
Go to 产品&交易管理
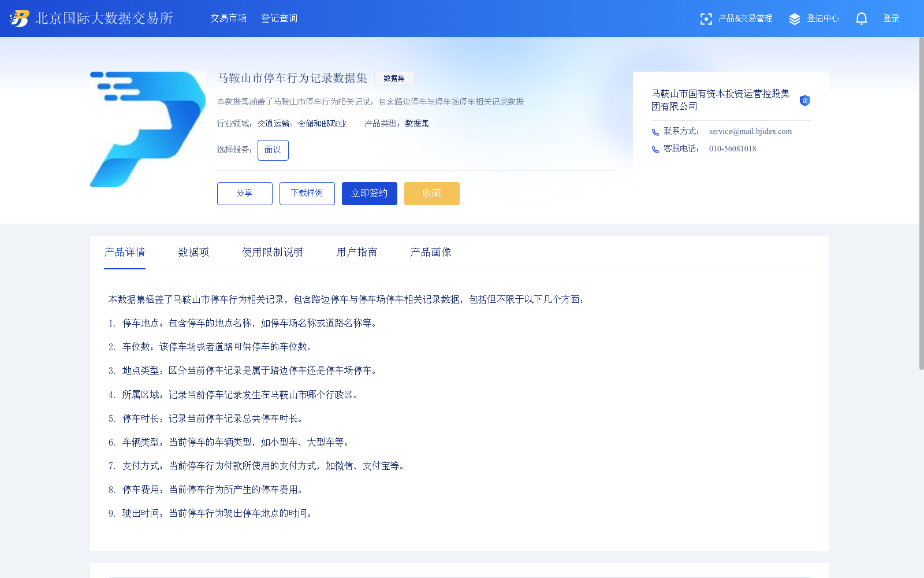(745, 18)
